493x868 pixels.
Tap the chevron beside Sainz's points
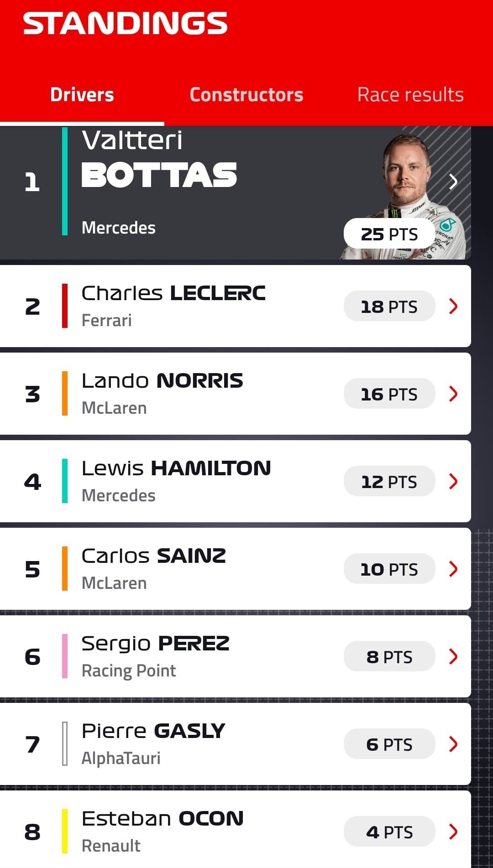[453, 569]
